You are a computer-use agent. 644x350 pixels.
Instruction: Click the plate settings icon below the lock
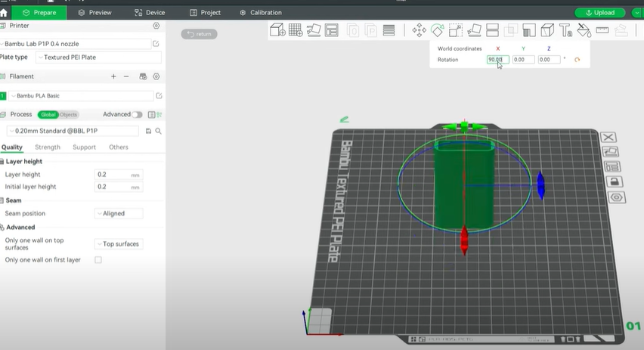(x=616, y=197)
